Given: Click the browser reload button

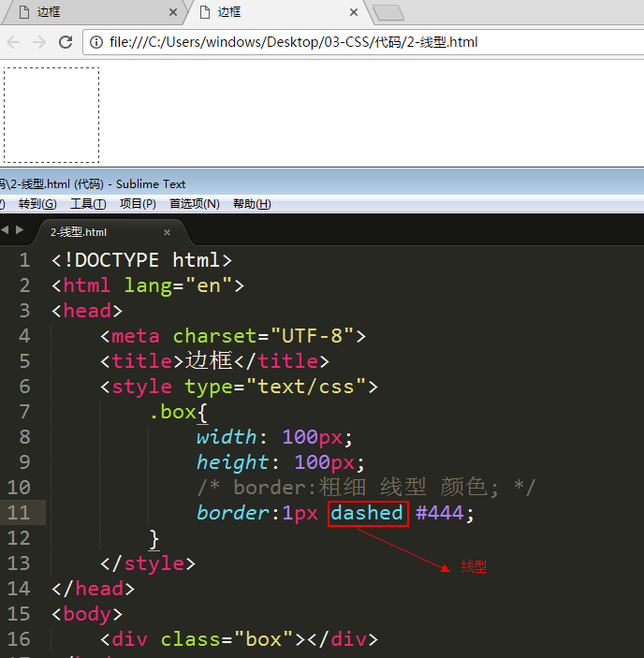Looking at the screenshot, I should click(x=66, y=42).
